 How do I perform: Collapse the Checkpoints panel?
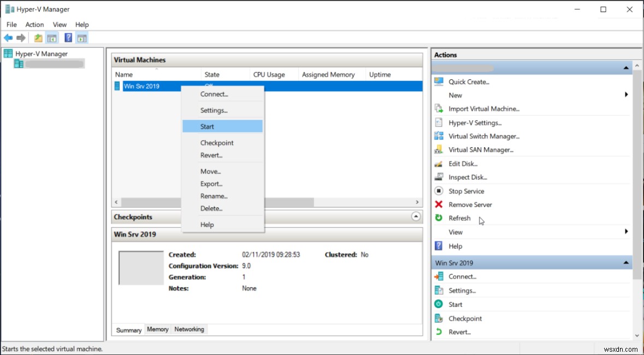416,217
